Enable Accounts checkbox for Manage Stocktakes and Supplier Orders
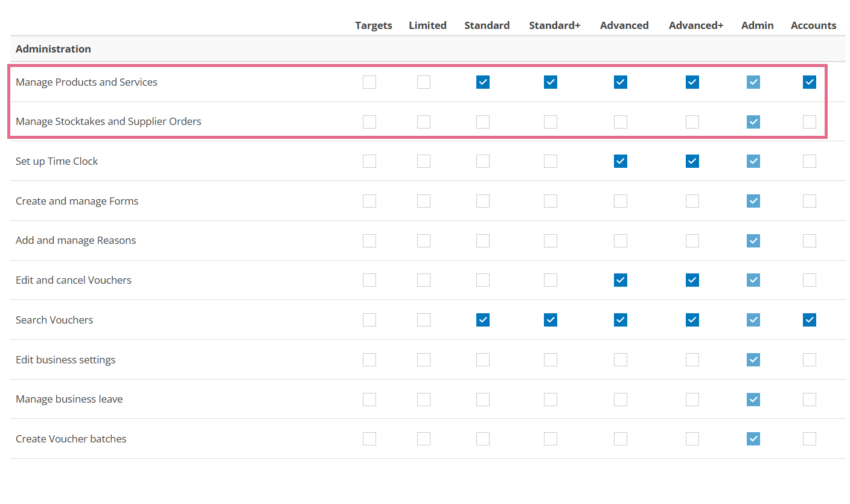The height and width of the screenshot is (504, 850). coord(809,121)
